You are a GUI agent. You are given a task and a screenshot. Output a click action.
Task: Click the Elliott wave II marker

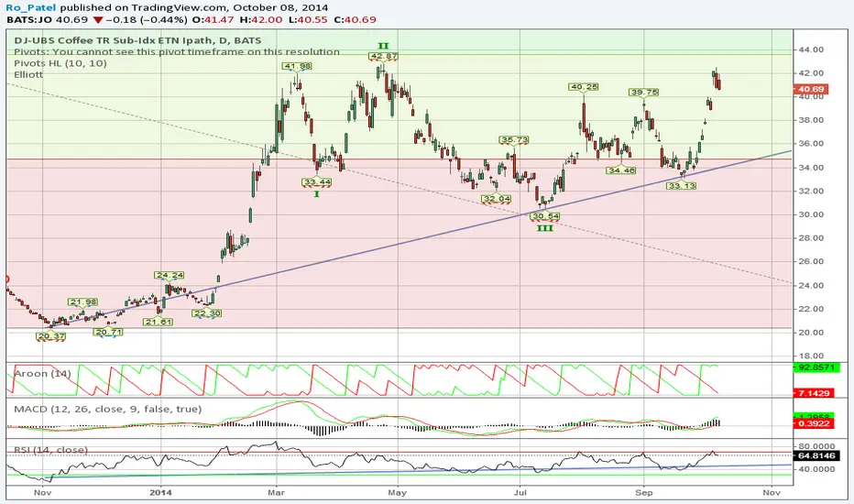point(383,47)
